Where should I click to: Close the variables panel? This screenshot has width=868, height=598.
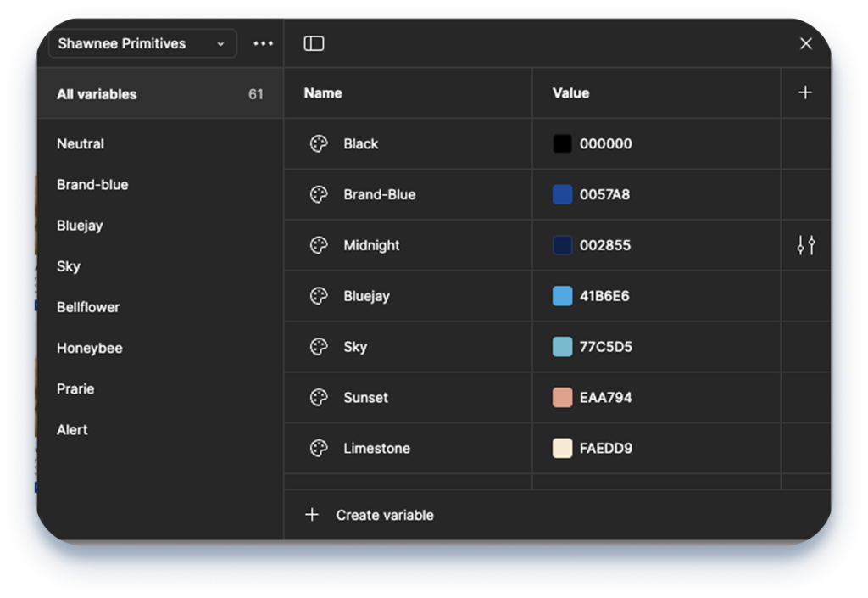click(805, 44)
